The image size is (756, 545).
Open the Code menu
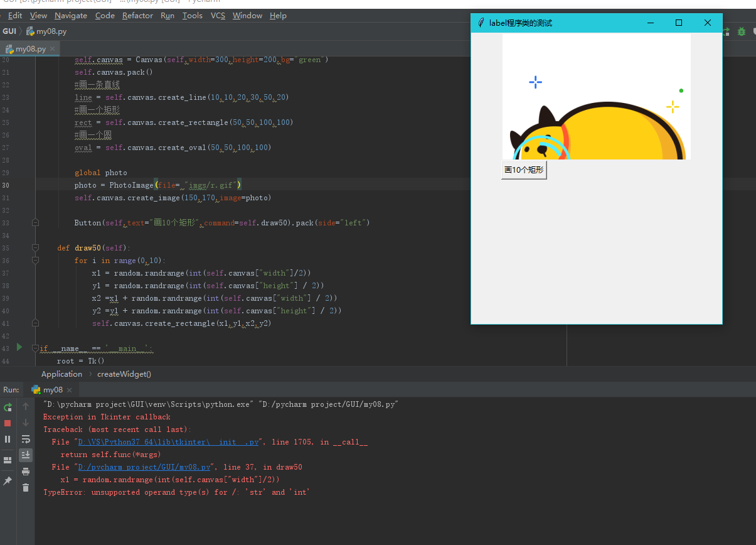pos(105,16)
